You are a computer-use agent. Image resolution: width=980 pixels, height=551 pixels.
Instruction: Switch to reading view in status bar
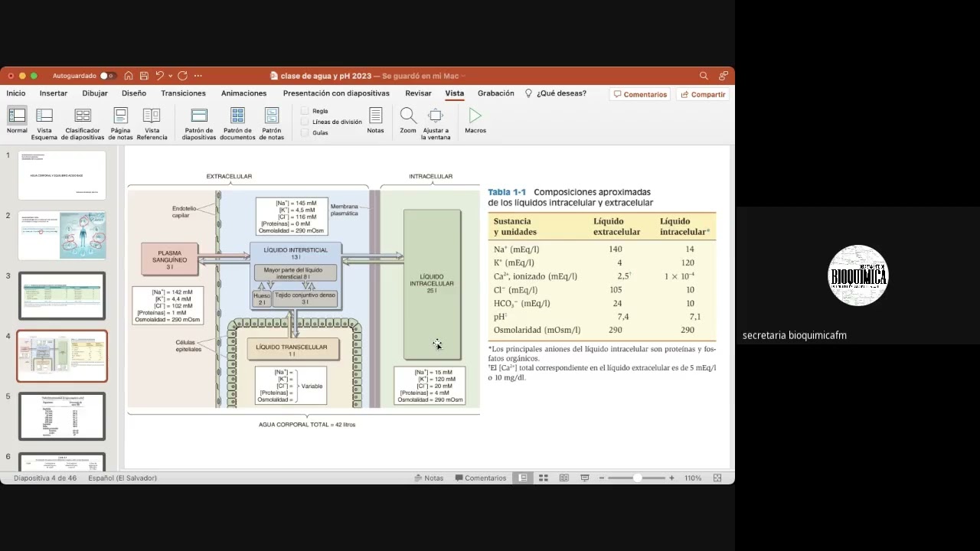point(564,478)
